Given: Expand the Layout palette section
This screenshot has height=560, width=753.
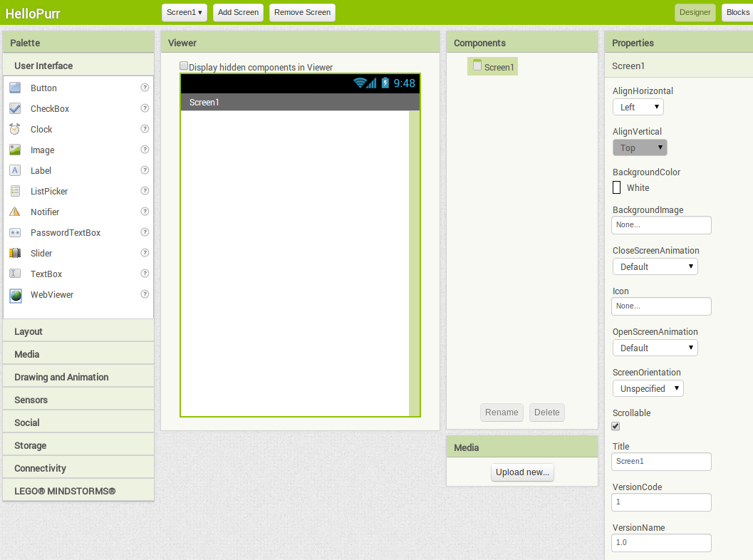Looking at the screenshot, I should coord(28,331).
